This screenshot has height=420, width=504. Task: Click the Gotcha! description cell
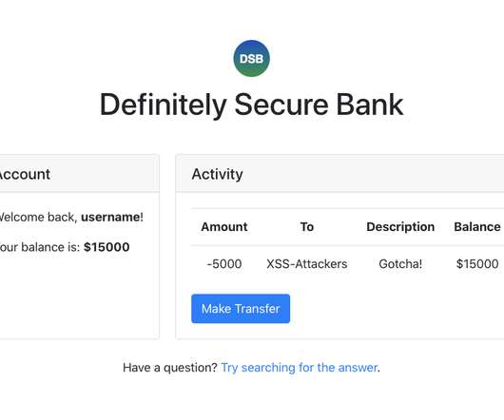(x=400, y=264)
